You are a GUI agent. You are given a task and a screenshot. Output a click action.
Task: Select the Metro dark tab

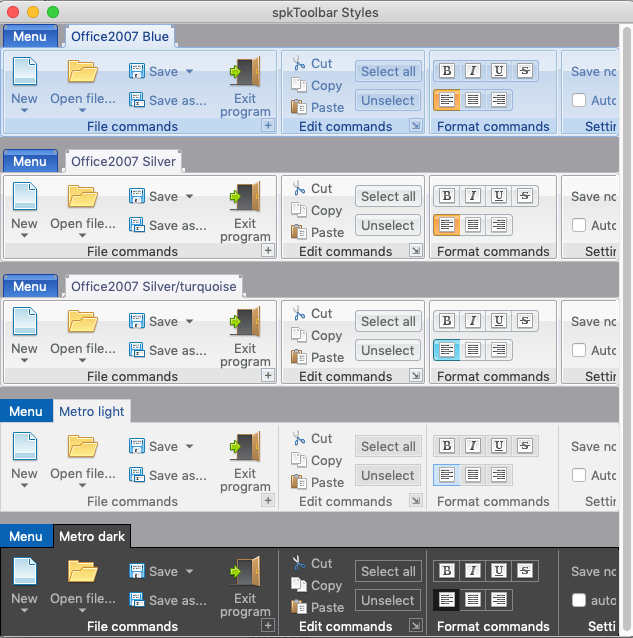[92, 536]
